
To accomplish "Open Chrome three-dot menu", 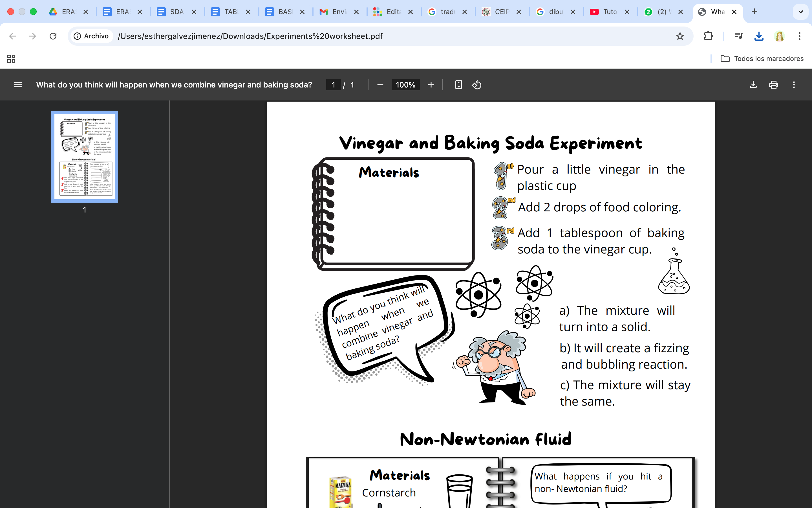I will 800,36.
